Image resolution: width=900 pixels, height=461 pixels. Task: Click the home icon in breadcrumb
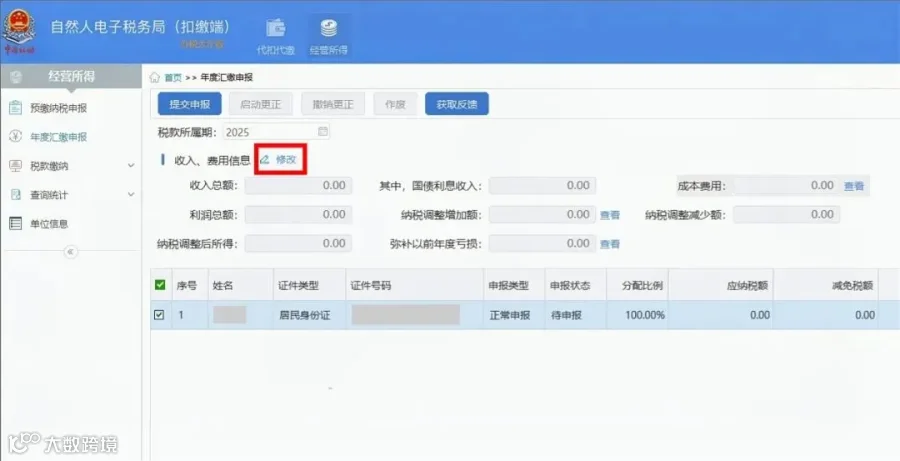click(154, 78)
